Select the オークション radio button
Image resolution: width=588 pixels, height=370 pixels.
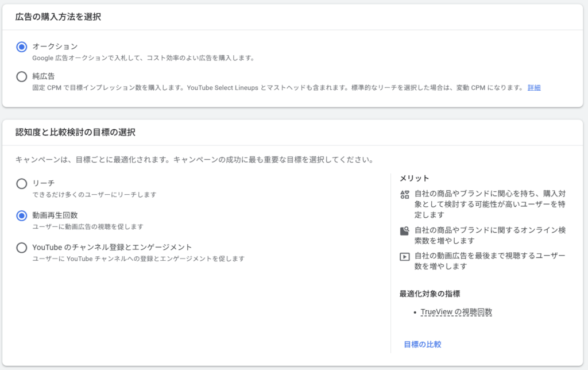(22, 47)
